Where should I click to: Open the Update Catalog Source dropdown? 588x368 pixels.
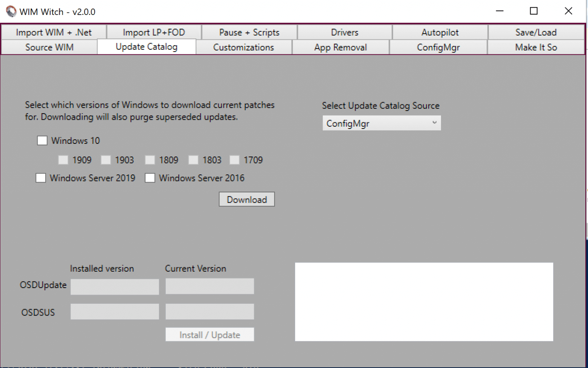[x=381, y=123]
